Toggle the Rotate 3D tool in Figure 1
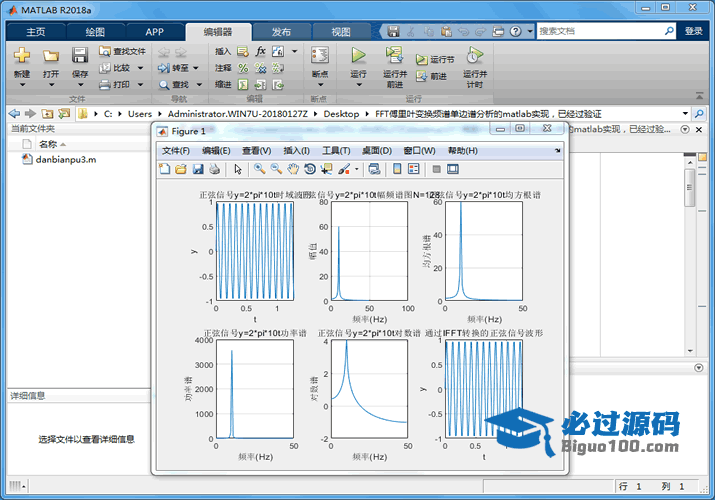This screenshot has height=500, width=715. tap(310, 169)
